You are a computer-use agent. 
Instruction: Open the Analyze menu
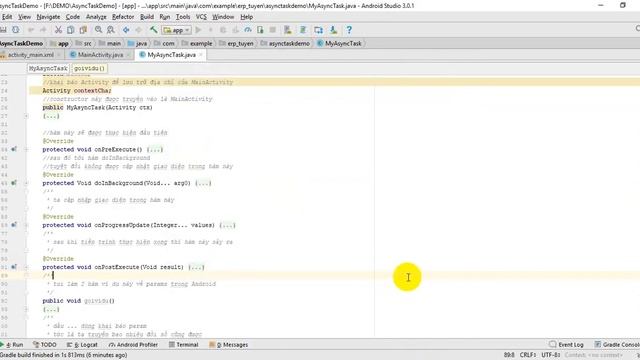coord(96,17)
